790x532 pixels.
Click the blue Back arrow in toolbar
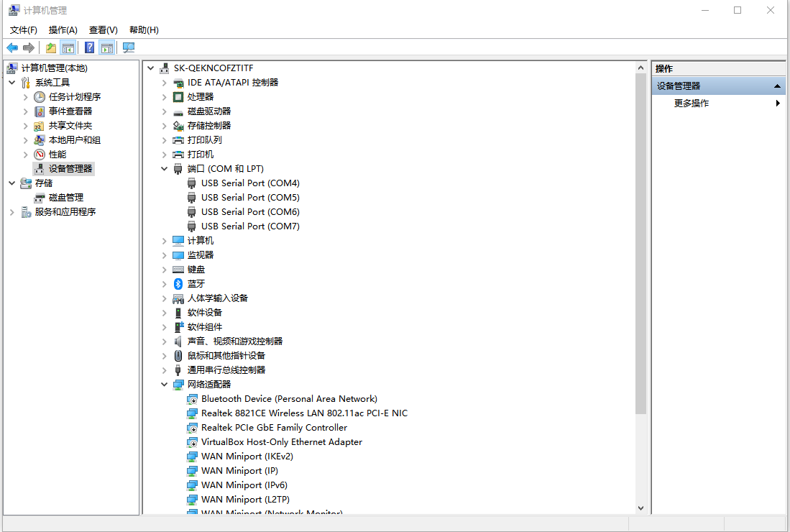[x=12, y=47]
